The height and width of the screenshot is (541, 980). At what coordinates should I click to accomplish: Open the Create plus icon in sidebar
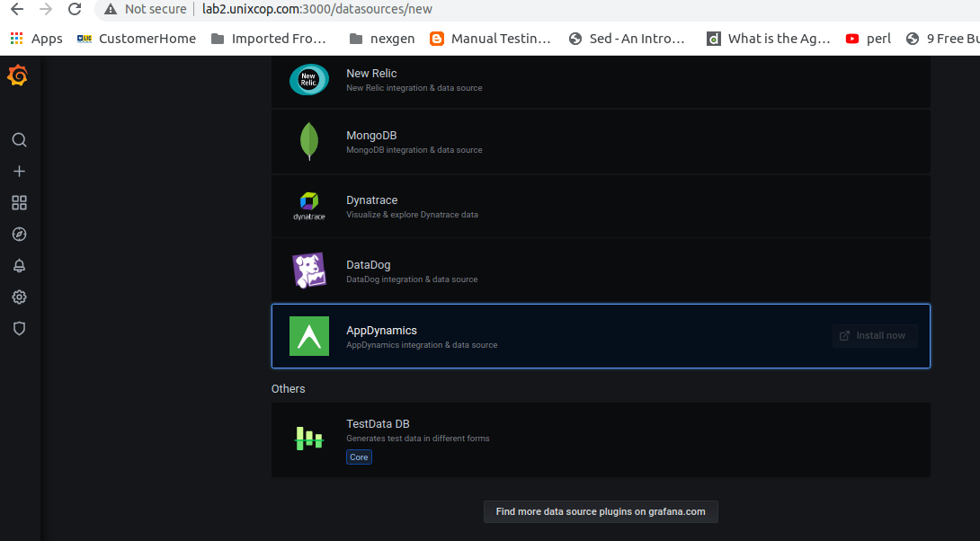click(20, 171)
